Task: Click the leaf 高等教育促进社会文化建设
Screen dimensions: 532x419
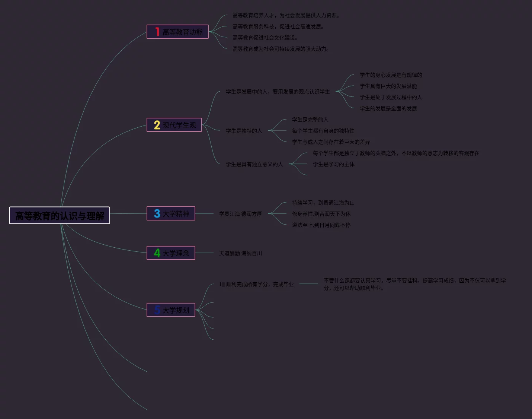Action: click(265, 38)
